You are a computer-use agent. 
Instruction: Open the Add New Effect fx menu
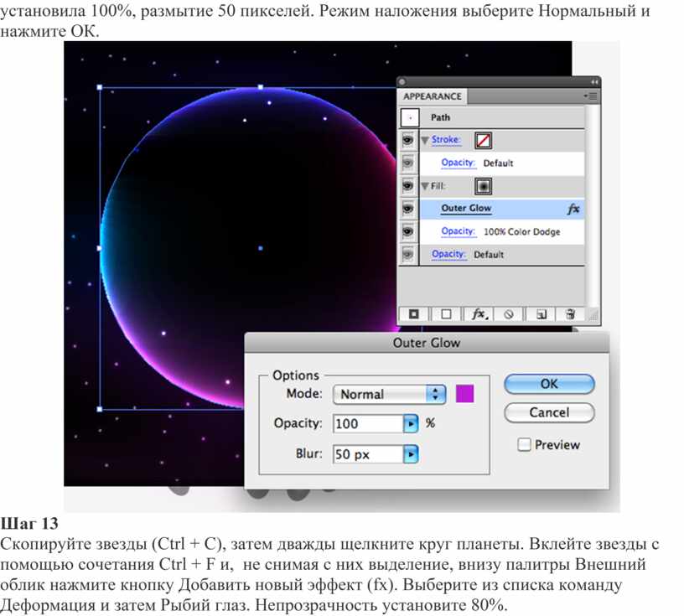[479, 314]
